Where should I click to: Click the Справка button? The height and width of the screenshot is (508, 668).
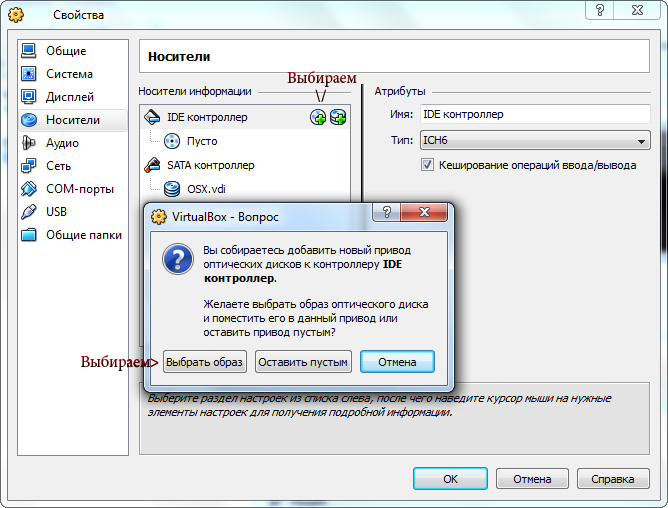point(613,479)
